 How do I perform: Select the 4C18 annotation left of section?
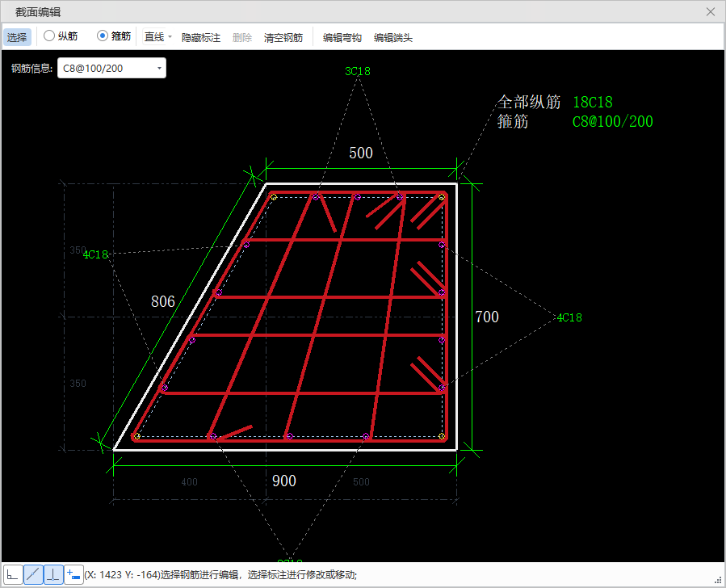point(96,254)
